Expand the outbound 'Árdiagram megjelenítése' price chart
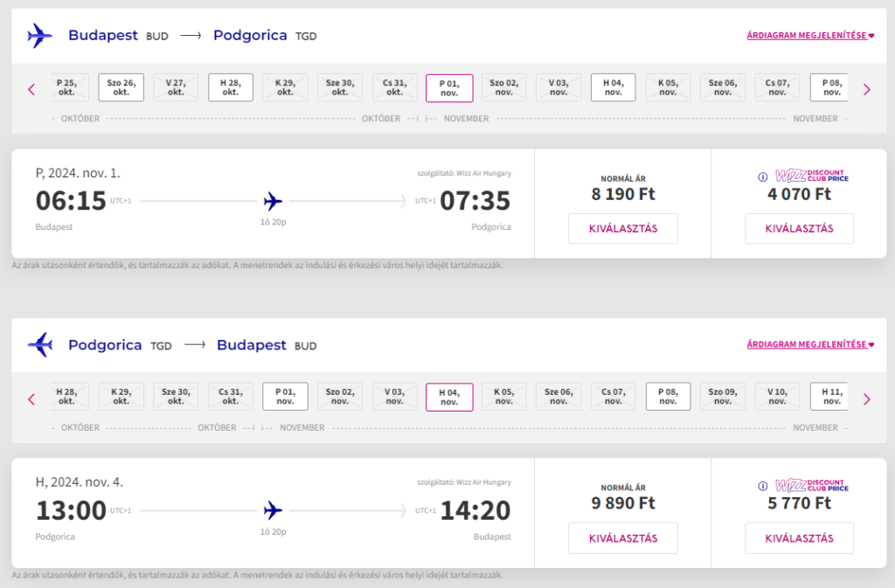The image size is (895, 588). [810, 35]
